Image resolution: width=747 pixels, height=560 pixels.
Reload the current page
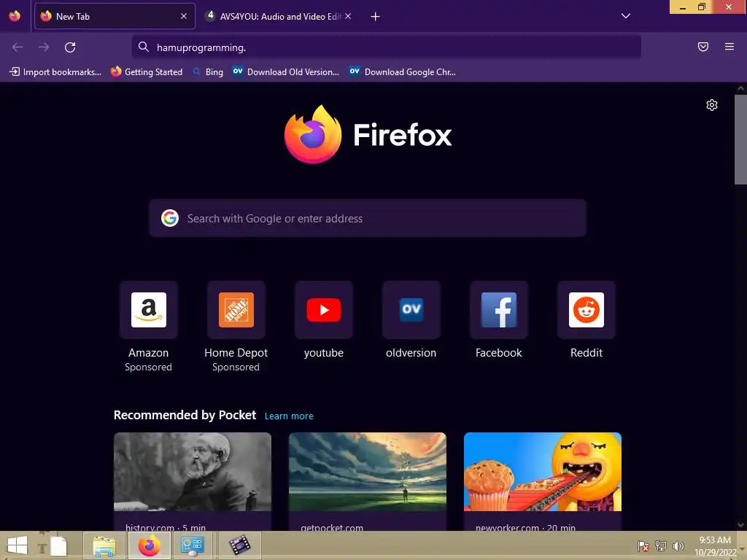pyautogui.click(x=70, y=47)
